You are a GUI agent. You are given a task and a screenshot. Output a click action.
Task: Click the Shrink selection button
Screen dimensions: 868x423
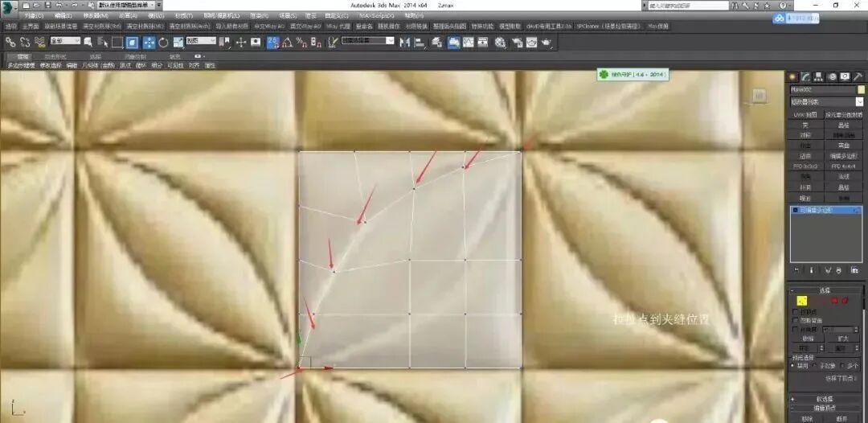click(x=807, y=339)
